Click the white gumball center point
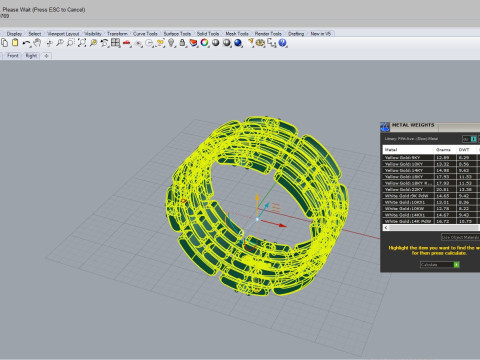 click(x=257, y=219)
